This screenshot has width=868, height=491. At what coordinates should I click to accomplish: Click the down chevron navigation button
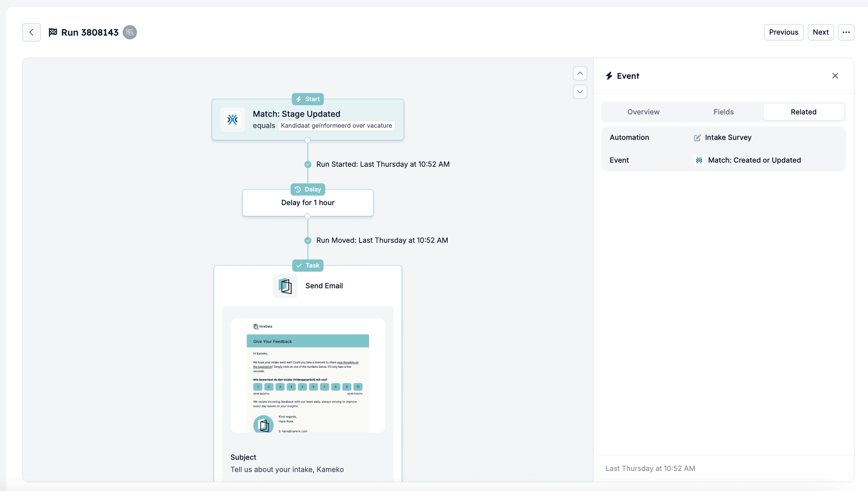(x=580, y=92)
